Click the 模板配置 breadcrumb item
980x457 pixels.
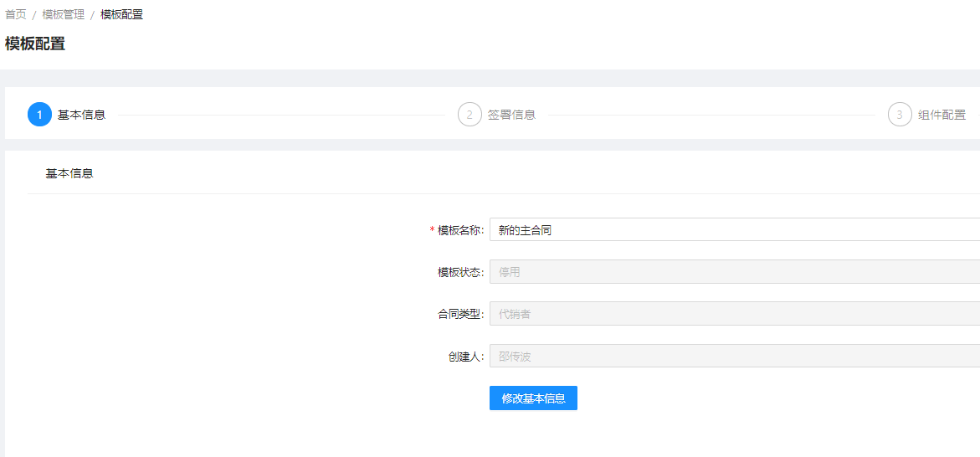point(122,14)
